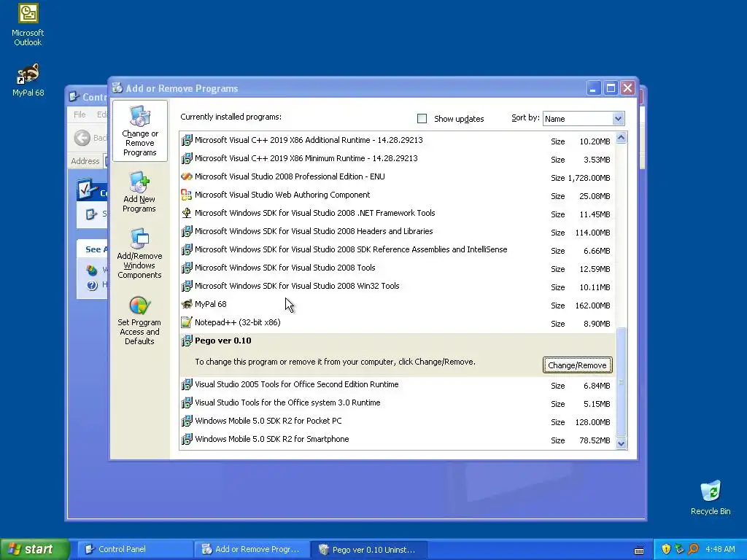Click security shield icon in system tray
747x560 pixels.
point(666,549)
